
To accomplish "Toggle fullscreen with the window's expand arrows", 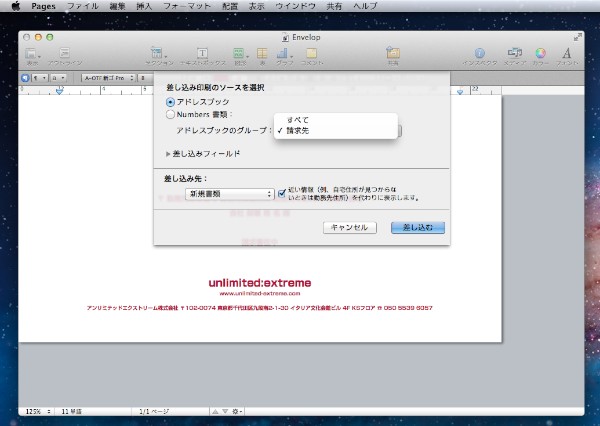I will tap(577, 37).
